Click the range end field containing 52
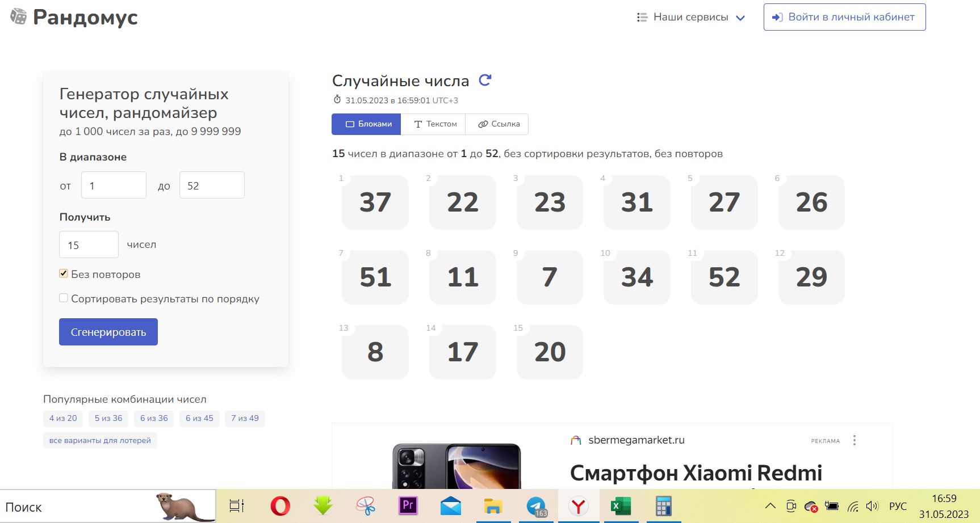 212,185
